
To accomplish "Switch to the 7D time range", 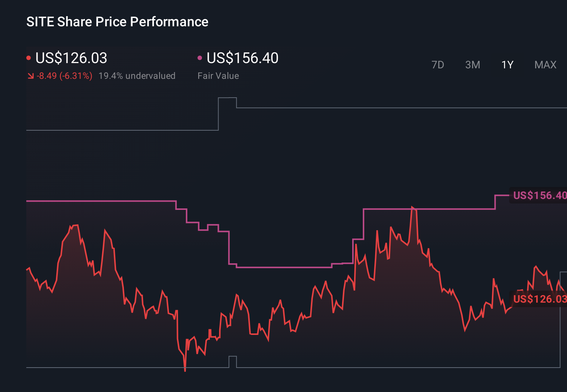I will pyautogui.click(x=438, y=65).
